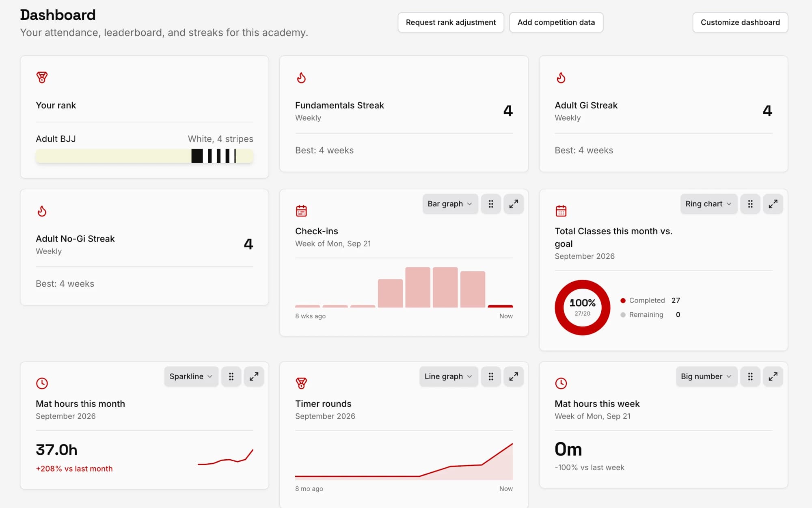The image size is (812, 508).
Task: Expand the Check-ins card to full view
Action: 514,204
